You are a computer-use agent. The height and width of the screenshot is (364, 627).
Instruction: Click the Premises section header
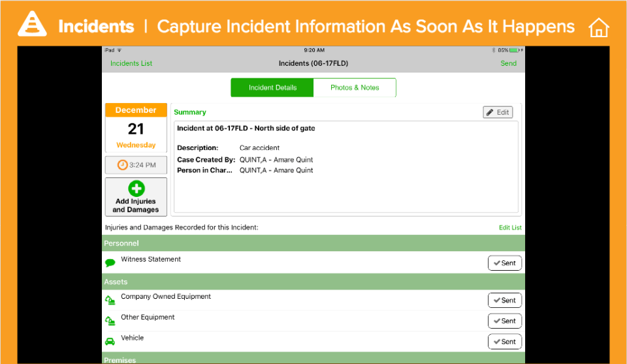[313, 358]
